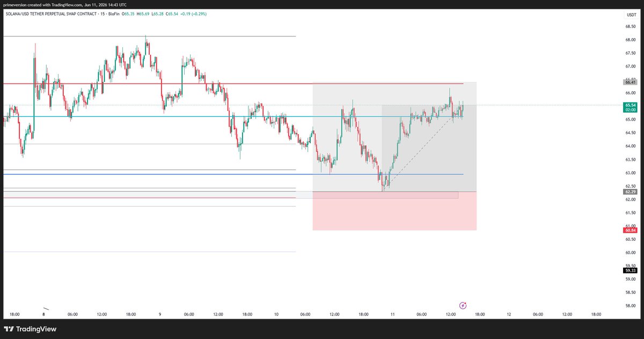Click the 61.50 price axis label
This screenshot has width=644, height=339.
pyautogui.click(x=631, y=213)
